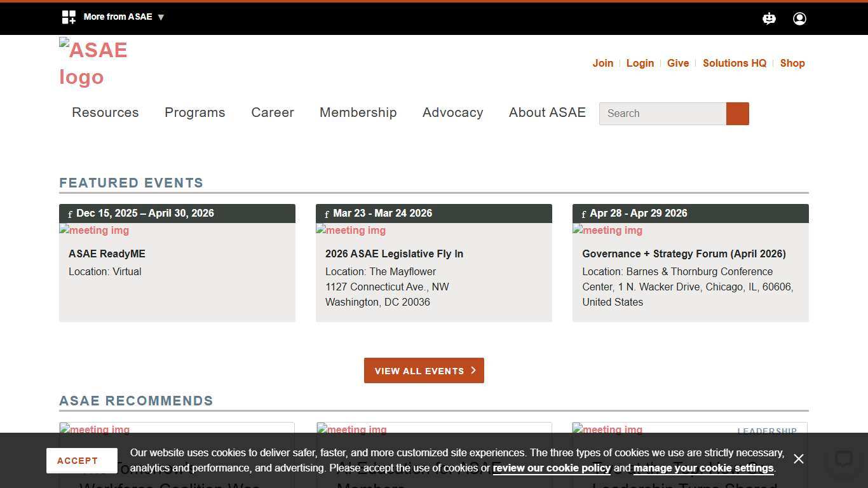Click the calendar icon on Legislative Fly In card
Image resolution: width=868 pixels, height=488 pixels.
[x=327, y=213]
